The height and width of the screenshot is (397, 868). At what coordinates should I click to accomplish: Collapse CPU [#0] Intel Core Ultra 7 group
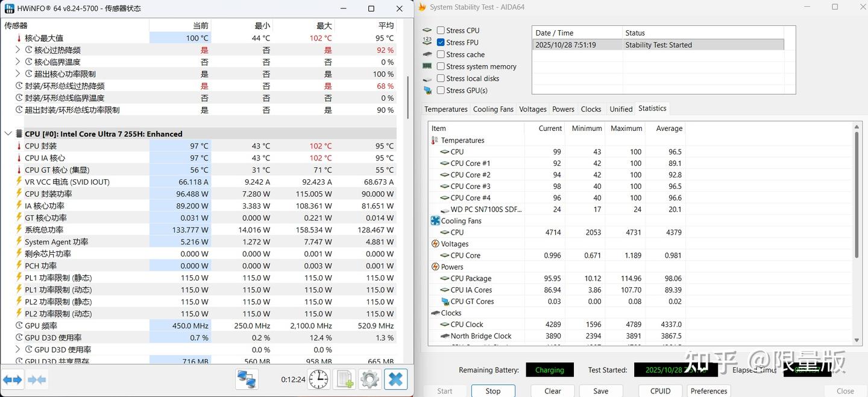8,134
